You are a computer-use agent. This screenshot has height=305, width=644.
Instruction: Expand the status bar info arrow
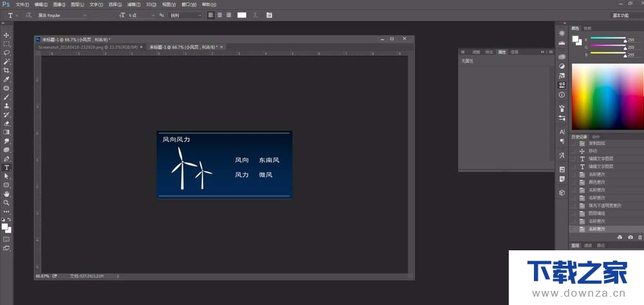tap(118, 276)
